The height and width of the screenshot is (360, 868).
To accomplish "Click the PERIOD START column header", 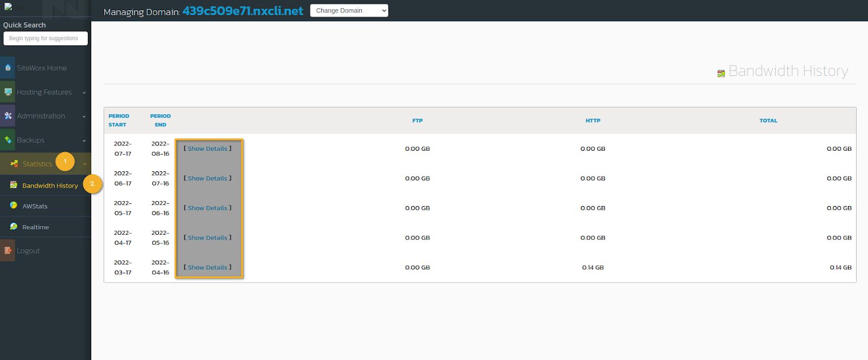I will click(x=119, y=120).
